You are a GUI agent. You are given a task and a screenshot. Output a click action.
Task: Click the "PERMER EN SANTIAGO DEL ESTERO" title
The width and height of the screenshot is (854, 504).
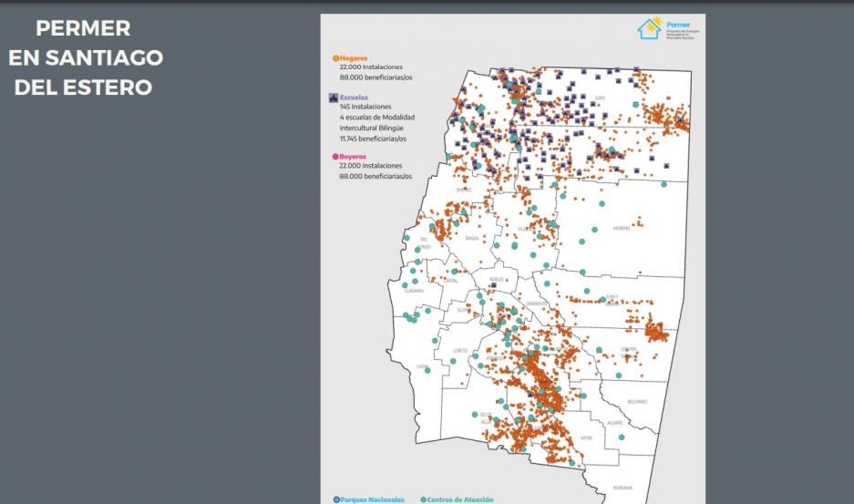pyautogui.click(x=84, y=58)
